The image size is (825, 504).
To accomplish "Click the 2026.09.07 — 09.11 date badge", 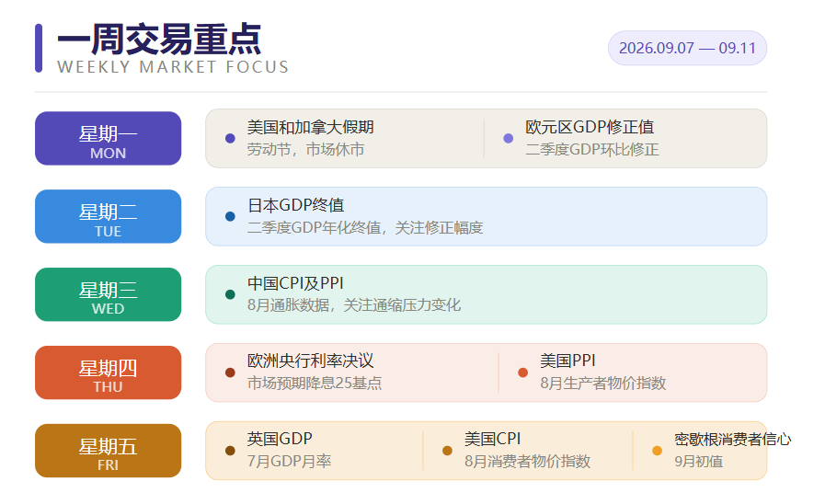I will pos(687,48).
